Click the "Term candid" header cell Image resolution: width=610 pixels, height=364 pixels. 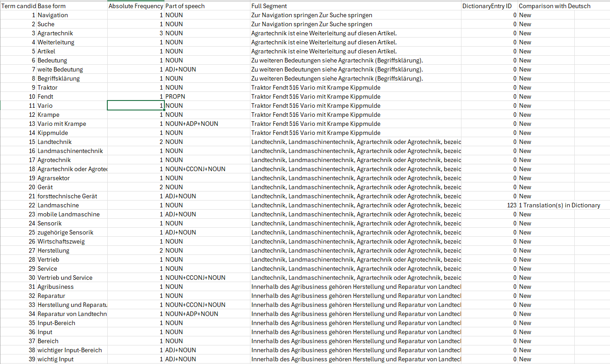tap(18, 6)
